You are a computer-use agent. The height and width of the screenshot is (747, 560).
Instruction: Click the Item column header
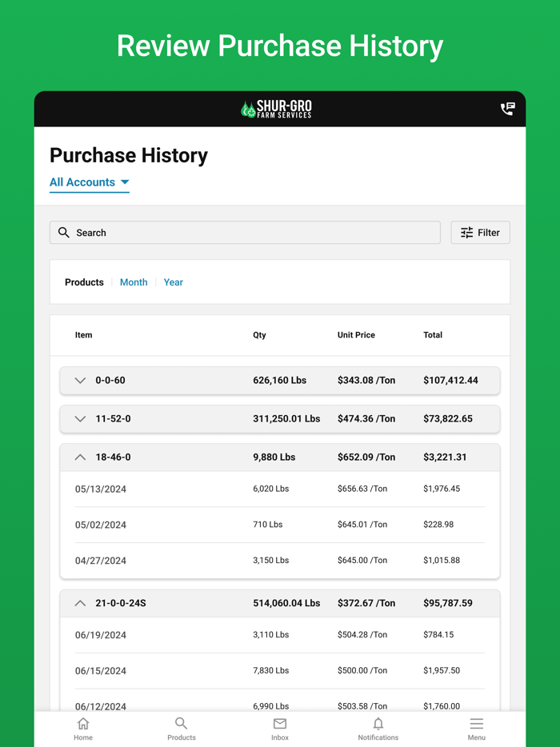(83, 335)
